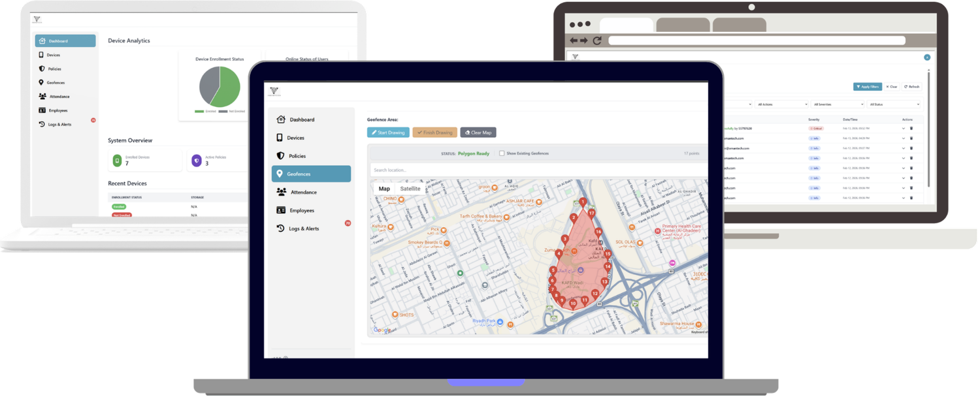Open Logs & Alerts history icon with 70 badge
The height and width of the screenshot is (397, 980).
[x=280, y=229]
